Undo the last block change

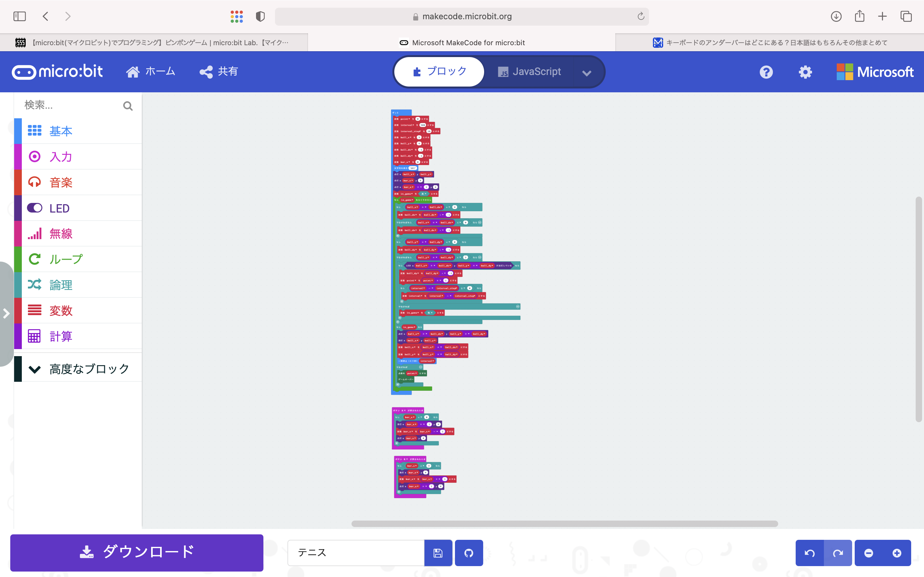tap(811, 553)
